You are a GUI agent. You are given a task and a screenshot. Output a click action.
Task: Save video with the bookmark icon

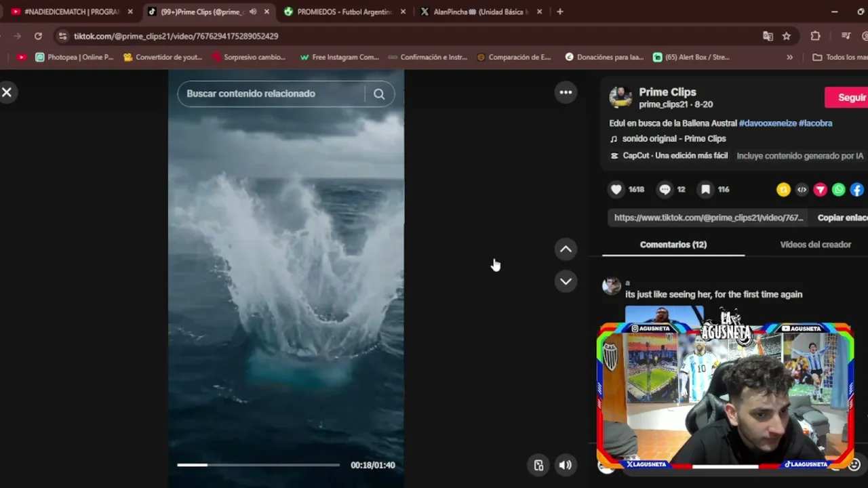705,190
